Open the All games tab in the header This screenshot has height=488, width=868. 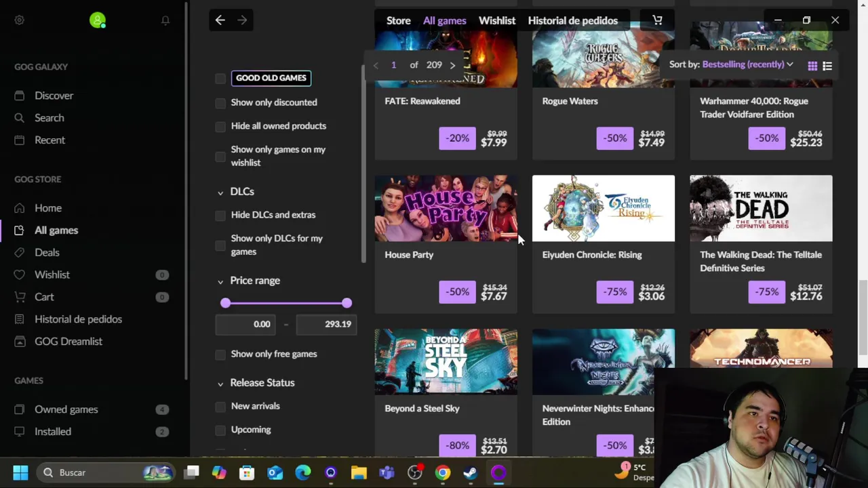[444, 20]
